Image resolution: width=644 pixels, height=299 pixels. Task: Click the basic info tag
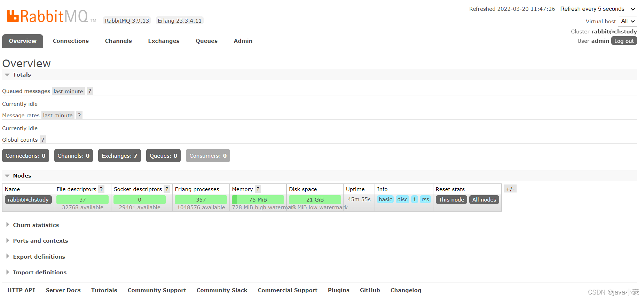click(385, 199)
